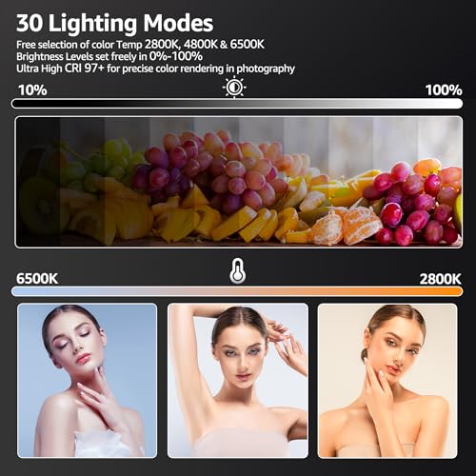This screenshot has height=476, width=476.
Task: Click the 30 Lighting Modes heading
Action: (x=114, y=24)
